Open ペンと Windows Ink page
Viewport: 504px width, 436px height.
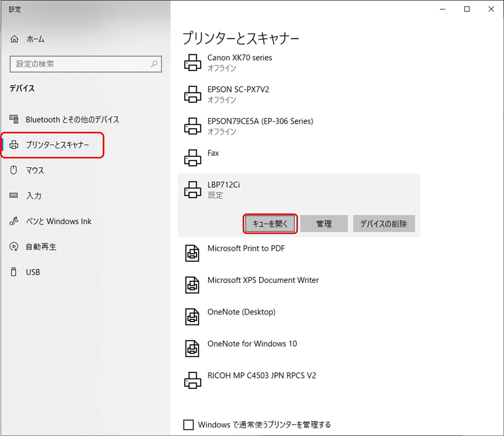(x=59, y=221)
